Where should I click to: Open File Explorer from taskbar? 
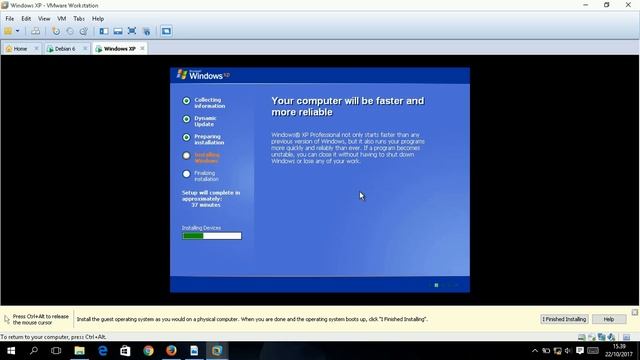pyautogui.click(x=79, y=351)
